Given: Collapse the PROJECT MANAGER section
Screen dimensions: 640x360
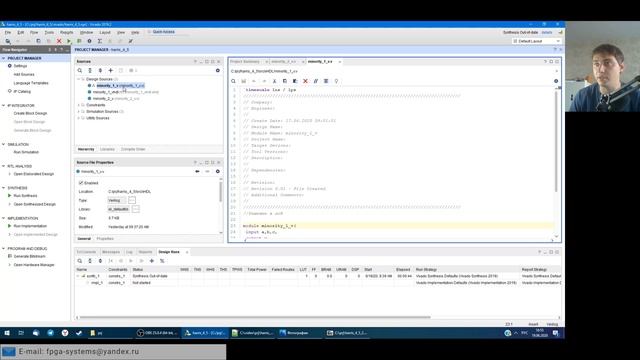Looking at the screenshot, I should pyautogui.click(x=4, y=58).
